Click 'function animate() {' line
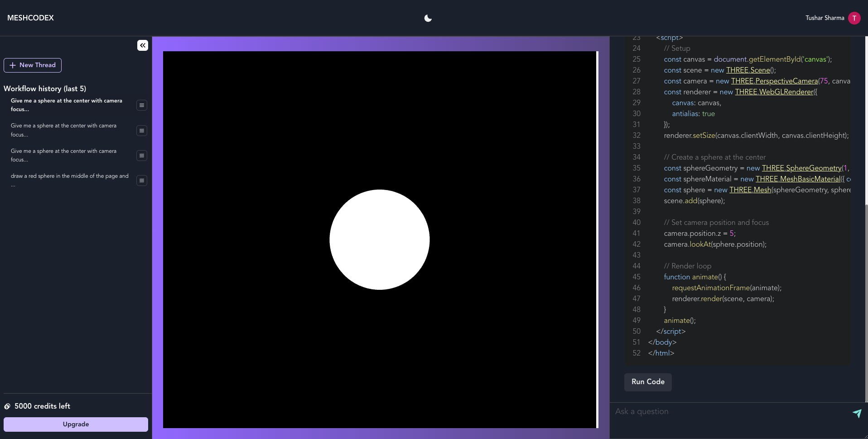 (695, 277)
